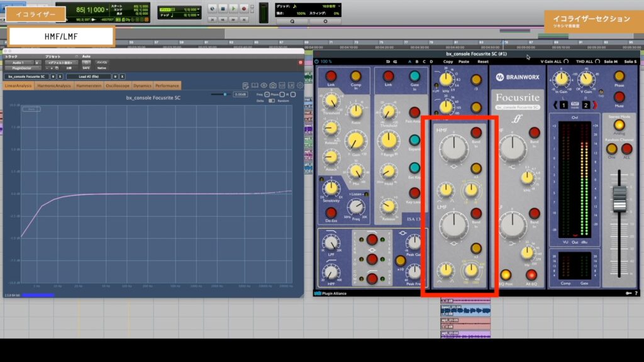This screenshot has width=644, height=362.
Task: Undo the last bx_console change
Action: pos(387,62)
